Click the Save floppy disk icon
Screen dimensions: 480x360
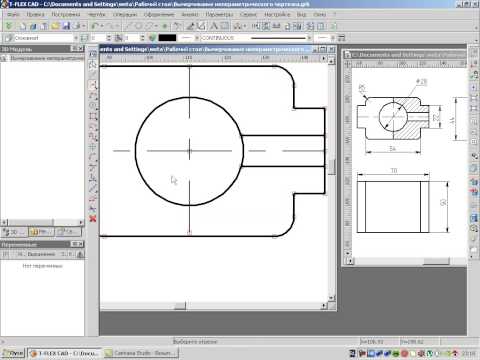66,26
